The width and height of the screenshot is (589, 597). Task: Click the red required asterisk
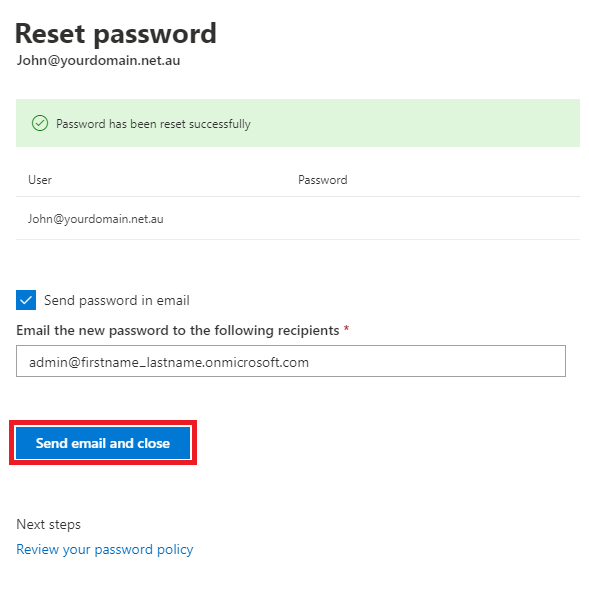[346, 328]
